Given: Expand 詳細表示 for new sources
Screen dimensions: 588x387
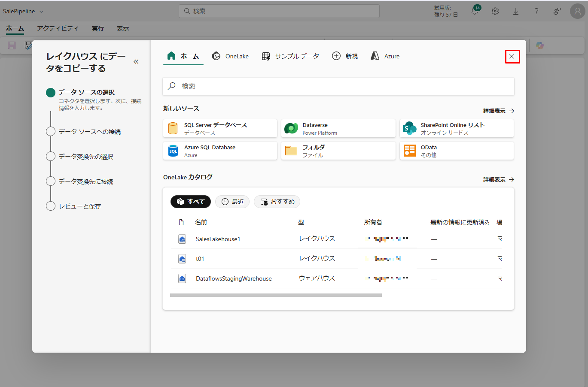Looking at the screenshot, I should coord(498,111).
